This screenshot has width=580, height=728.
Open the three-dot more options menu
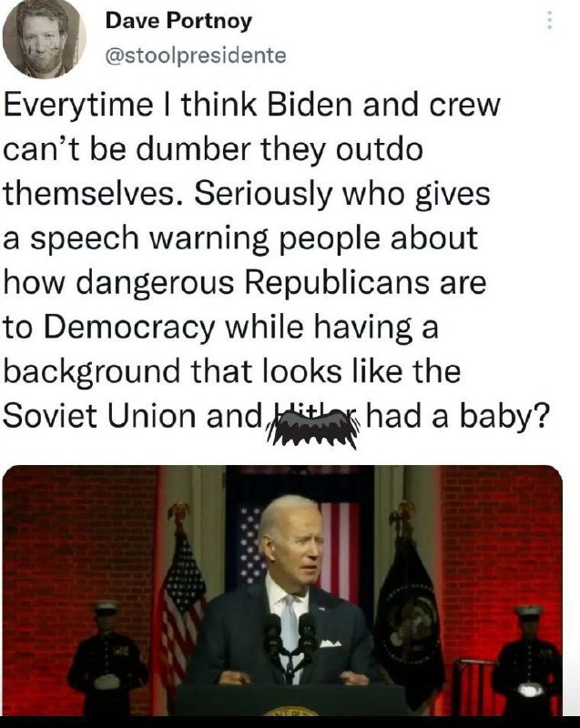pos(549,20)
